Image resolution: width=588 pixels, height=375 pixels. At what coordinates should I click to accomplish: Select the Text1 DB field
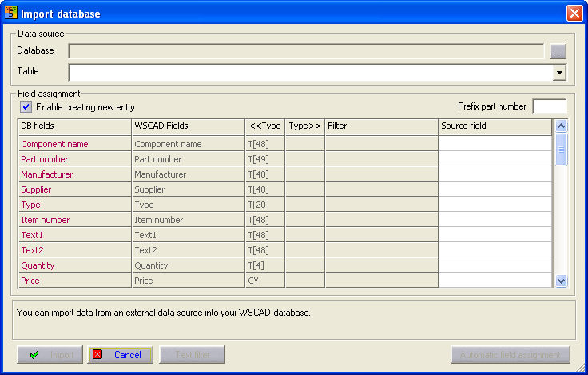point(74,235)
